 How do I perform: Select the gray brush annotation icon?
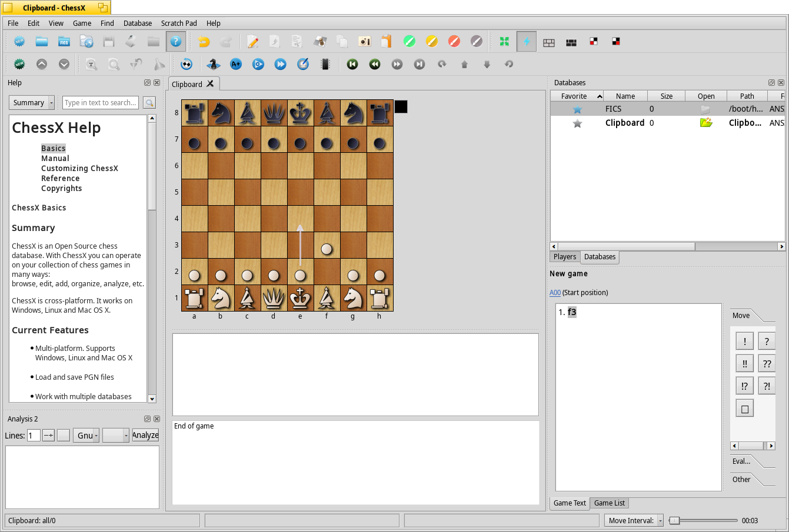[x=477, y=42]
